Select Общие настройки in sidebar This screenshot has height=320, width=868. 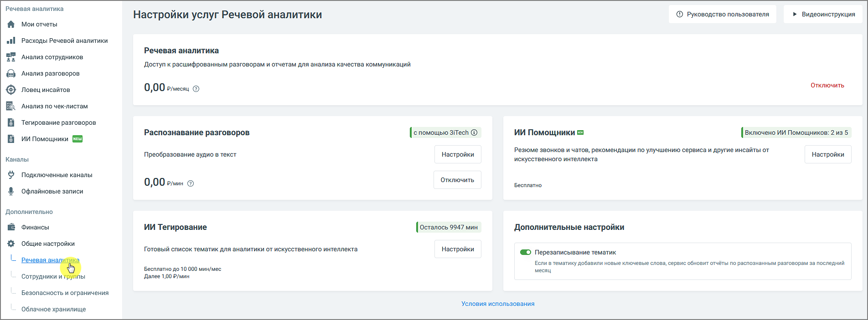(x=48, y=244)
